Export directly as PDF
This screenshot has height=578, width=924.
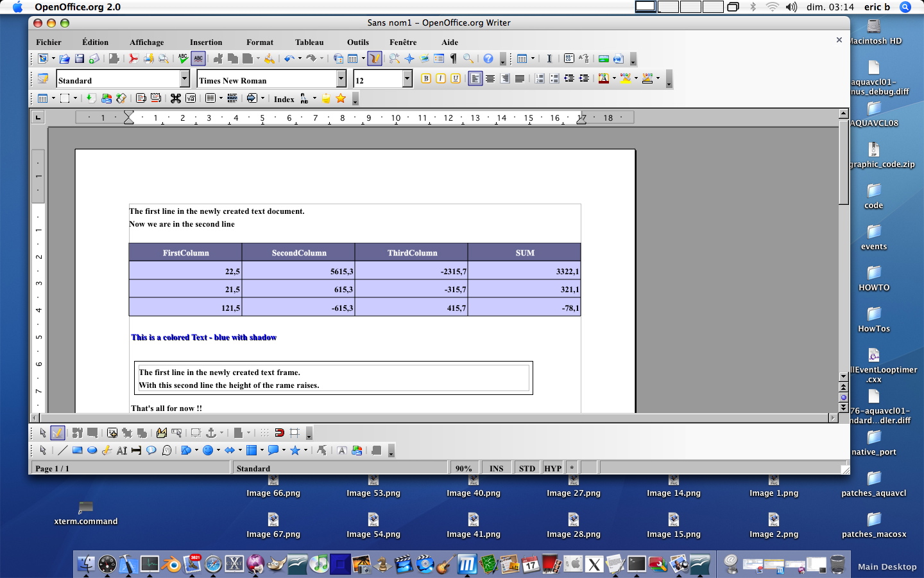coord(133,59)
